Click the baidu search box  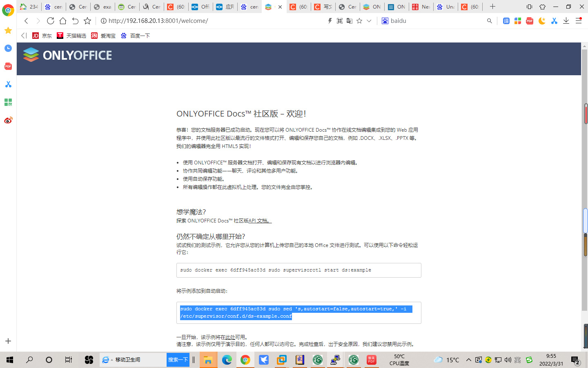437,21
